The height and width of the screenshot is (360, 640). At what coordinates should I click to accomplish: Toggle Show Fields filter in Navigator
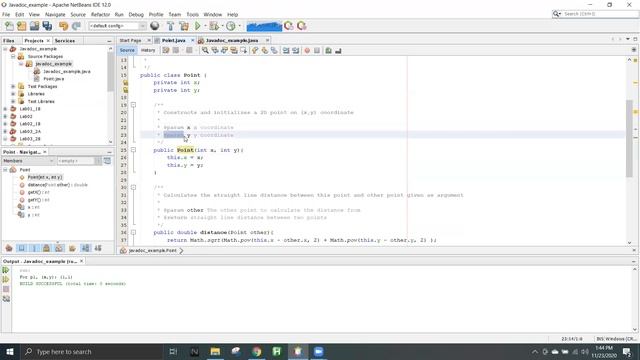point(22,248)
